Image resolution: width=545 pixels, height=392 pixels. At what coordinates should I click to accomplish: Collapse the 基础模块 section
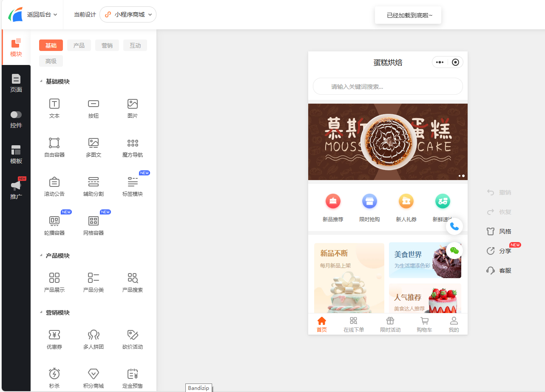41,82
